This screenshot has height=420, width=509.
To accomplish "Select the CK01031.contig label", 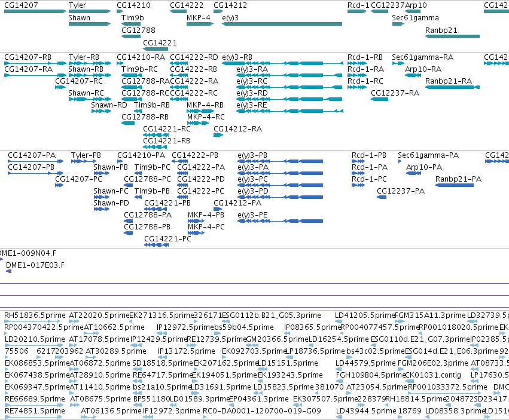I will pyautogui.click(x=433, y=375).
